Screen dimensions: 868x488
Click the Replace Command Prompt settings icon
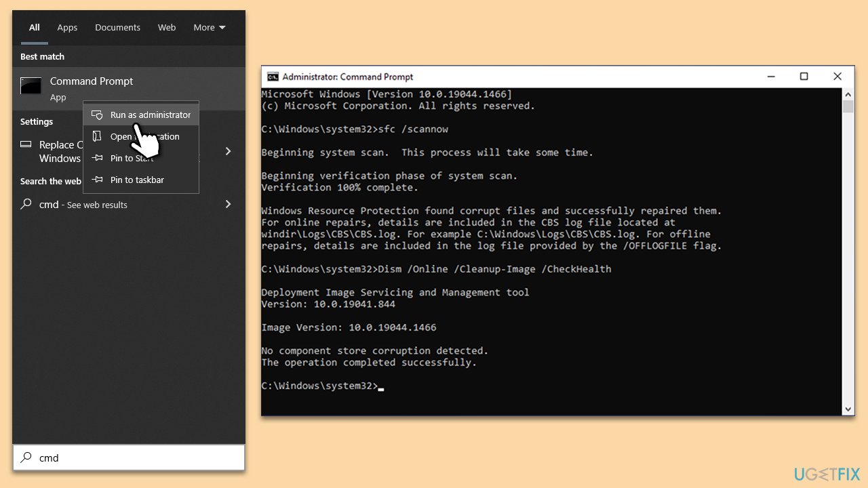click(x=26, y=144)
